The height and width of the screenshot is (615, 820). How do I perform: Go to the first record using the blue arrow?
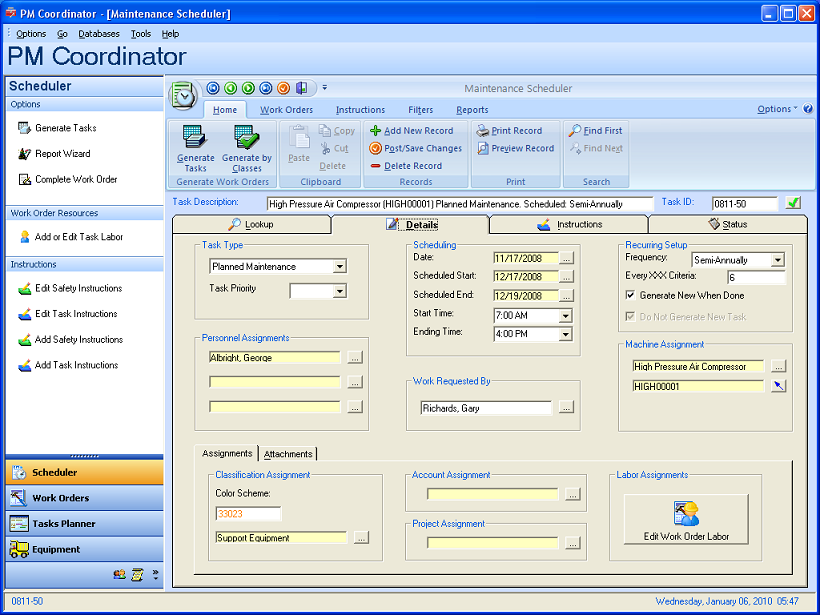[213, 88]
